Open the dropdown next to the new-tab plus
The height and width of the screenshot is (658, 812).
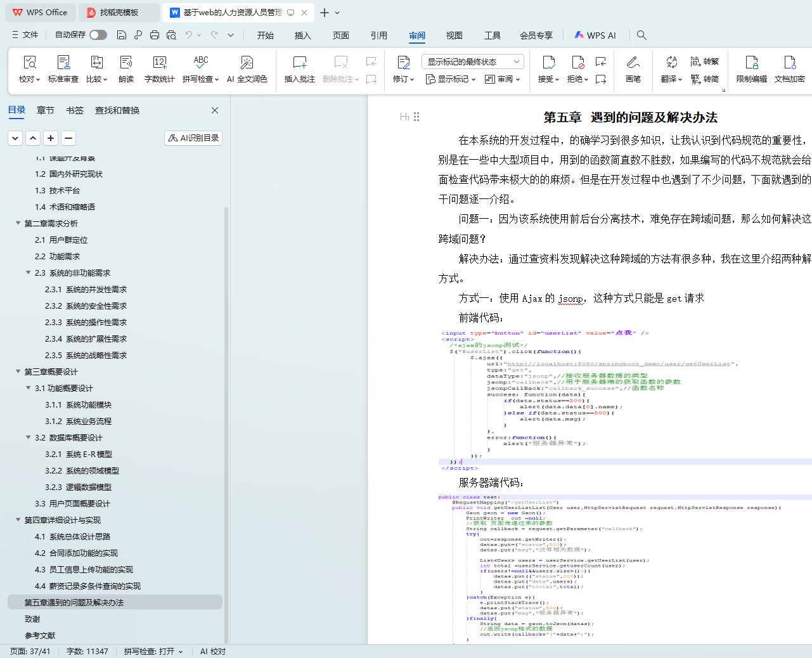(337, 13)
